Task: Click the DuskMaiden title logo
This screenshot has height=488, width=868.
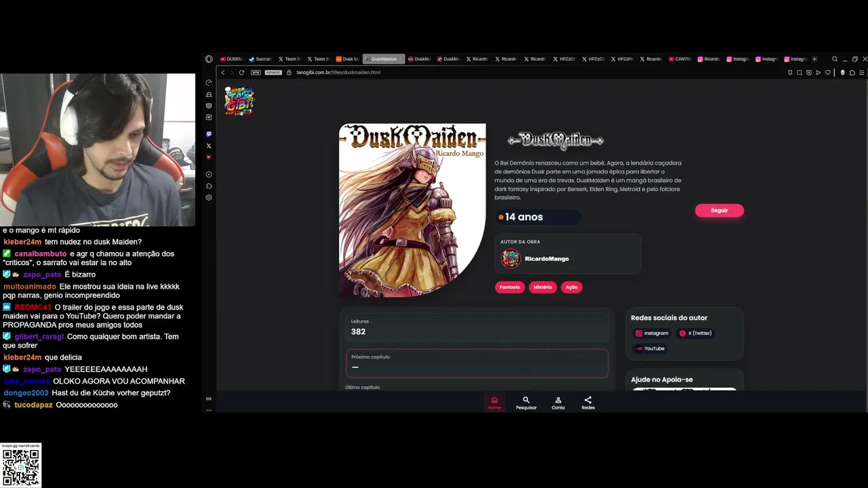Action: [x=555, y=140]
